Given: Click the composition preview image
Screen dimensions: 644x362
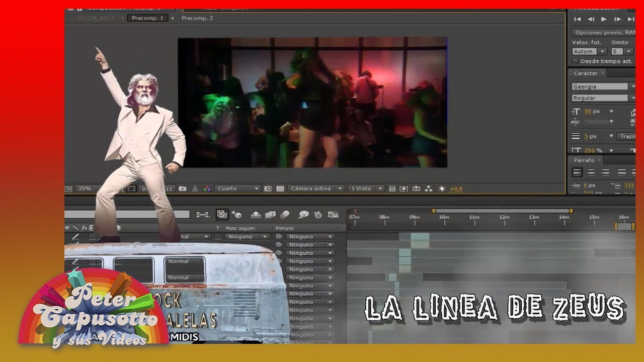Looking at the screenshot, I should coord(312,102).
